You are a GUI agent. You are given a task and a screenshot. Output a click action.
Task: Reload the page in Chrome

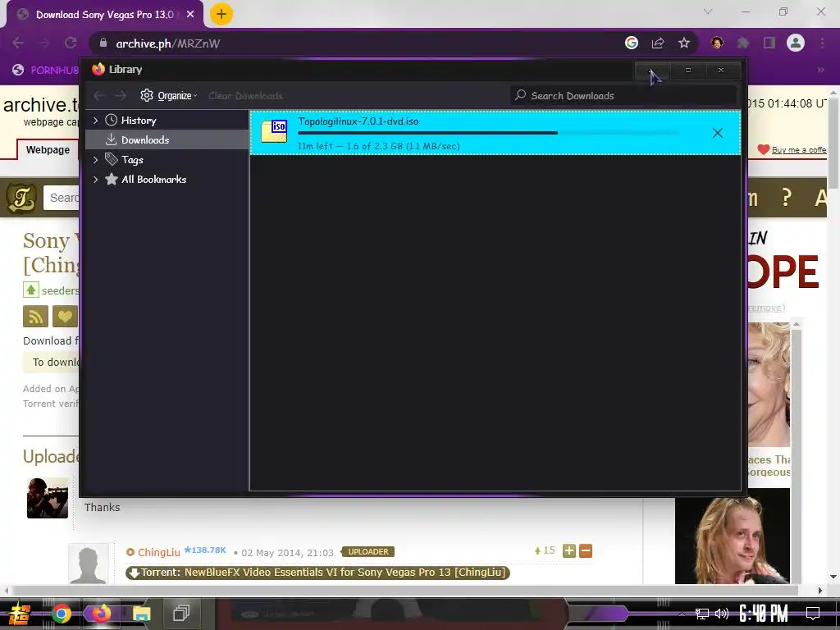click(x=71, y=43)
